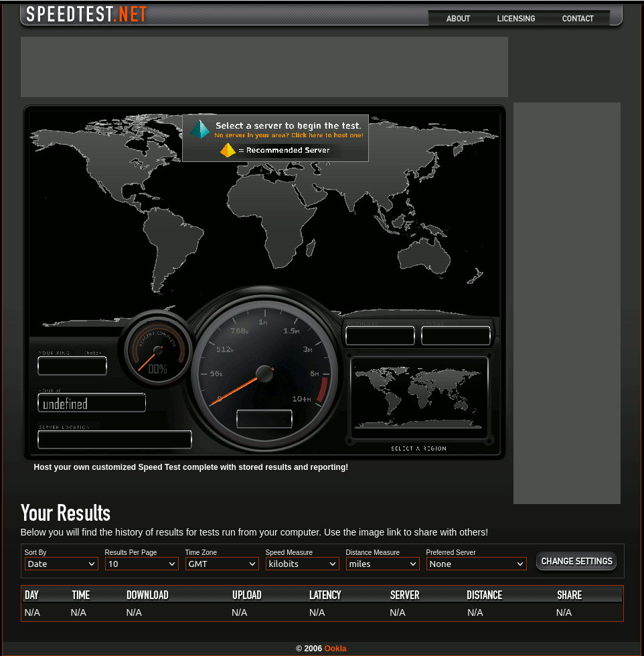
Task: Click the server location field
Action: (114, 439)
